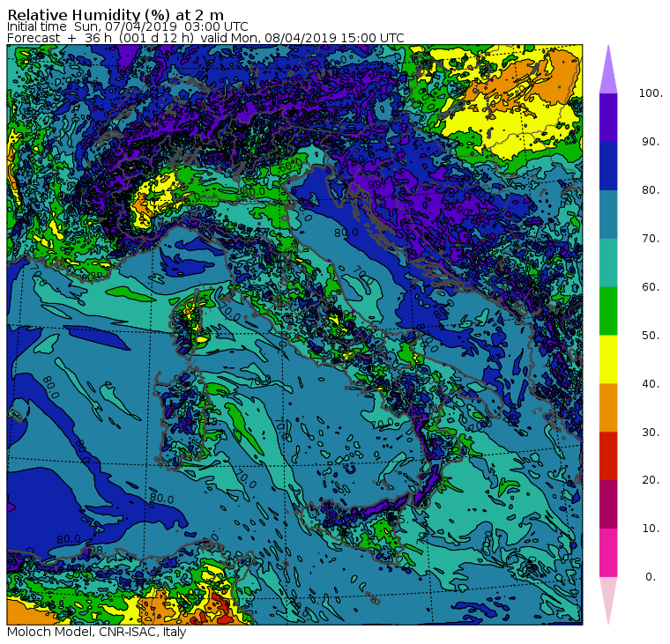Click the 'Forecast + 36 h' validity line
670x644 pixels.
(205, 38)
